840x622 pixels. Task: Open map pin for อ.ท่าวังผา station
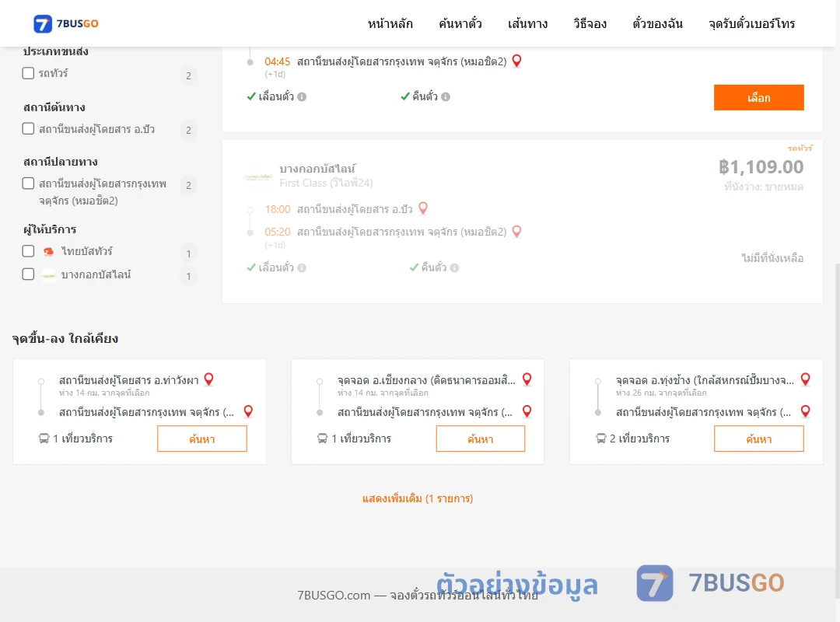click(209, 379)
